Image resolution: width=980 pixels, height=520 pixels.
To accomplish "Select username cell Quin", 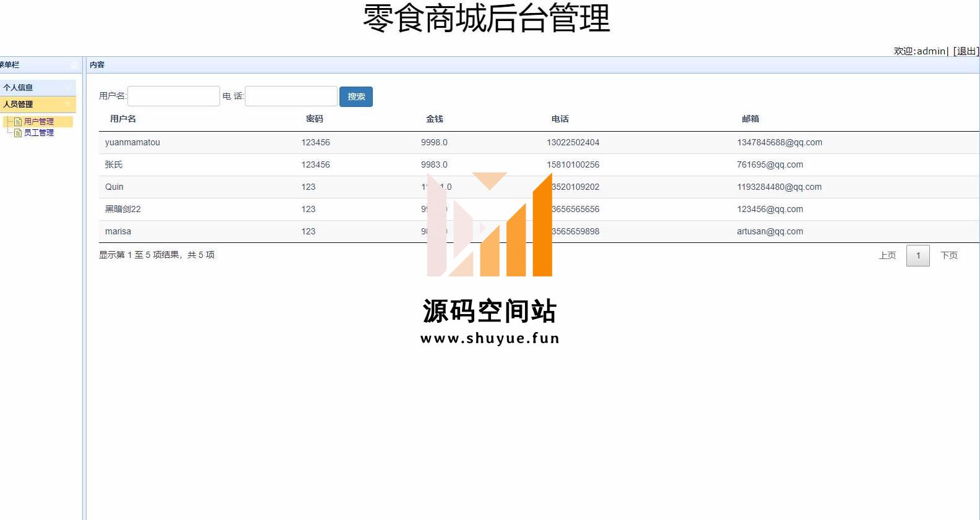I will click(x=114, y=187).
